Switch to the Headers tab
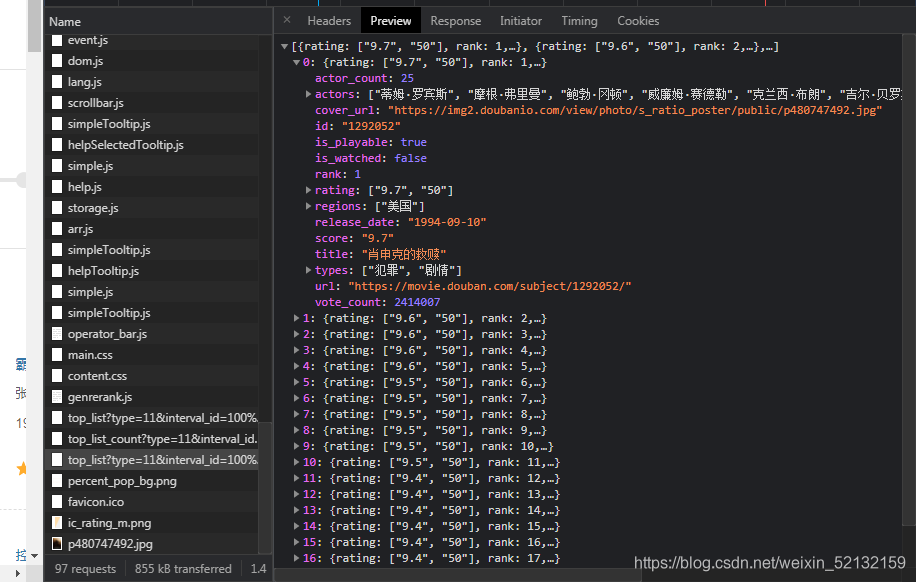Image resolution: width=916 pixels, height=582 pixels. point(329,21)
